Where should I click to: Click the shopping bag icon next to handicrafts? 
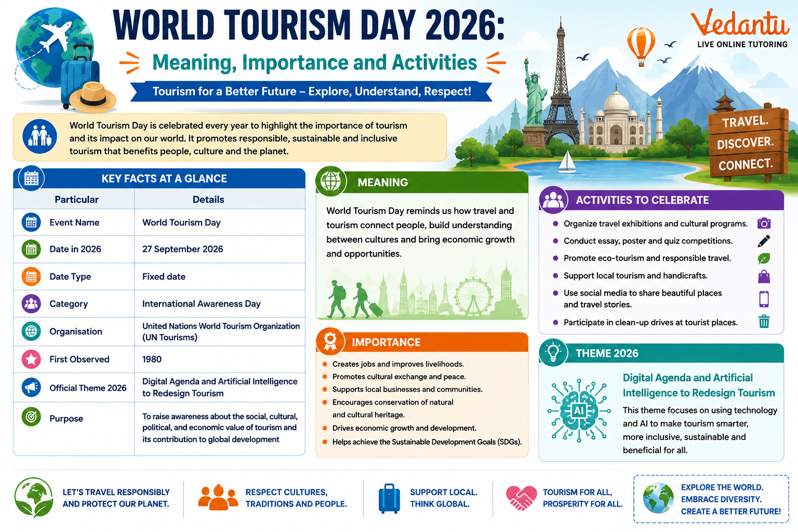point(764,276)
